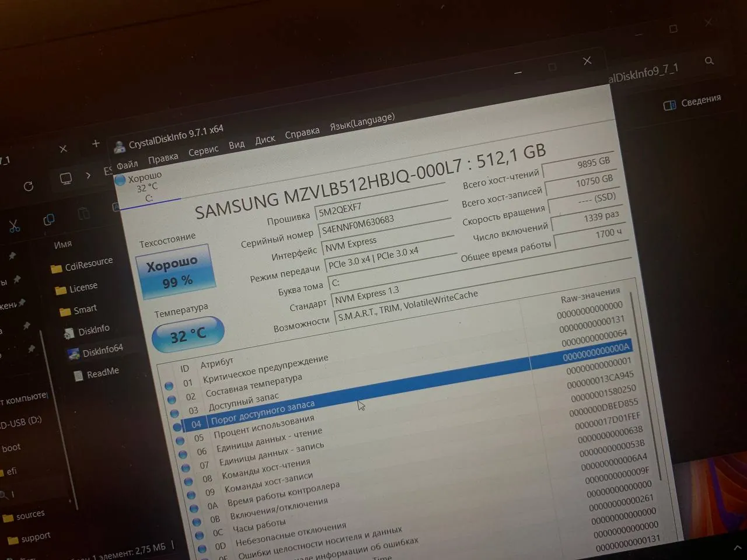Open D-USB (D:) drive in navigation pane
747x560 pixels.
point(20,422)
